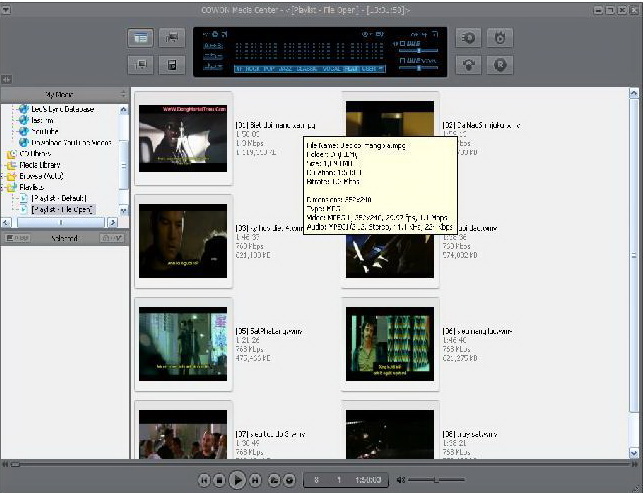The height and width of the screenshot is (493, 643).
Task: Click the CD Library folder icon
Action: tap(11, 154)
